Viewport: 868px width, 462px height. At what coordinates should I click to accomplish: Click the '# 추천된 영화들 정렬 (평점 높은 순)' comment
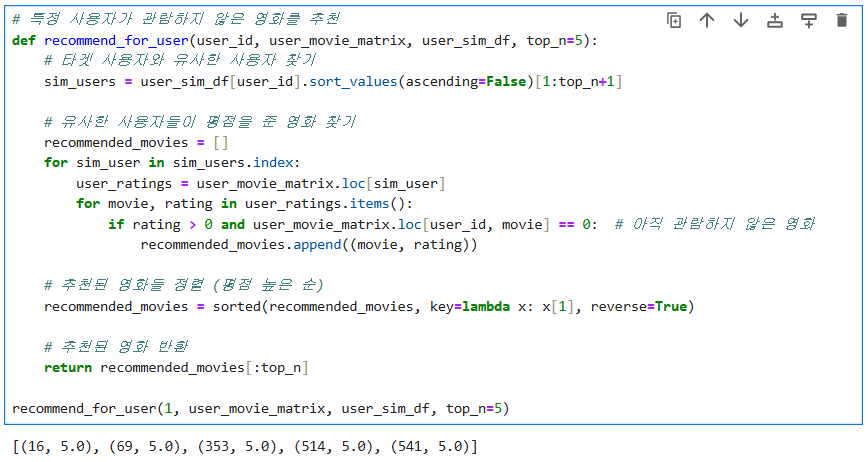tap(184, 285)
